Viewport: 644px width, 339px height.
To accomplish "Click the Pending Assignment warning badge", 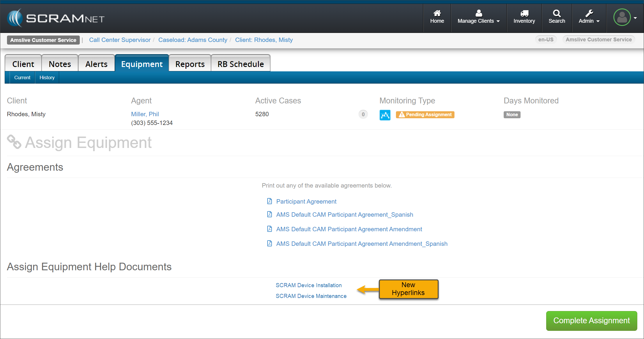I will [x=425, y=115].
